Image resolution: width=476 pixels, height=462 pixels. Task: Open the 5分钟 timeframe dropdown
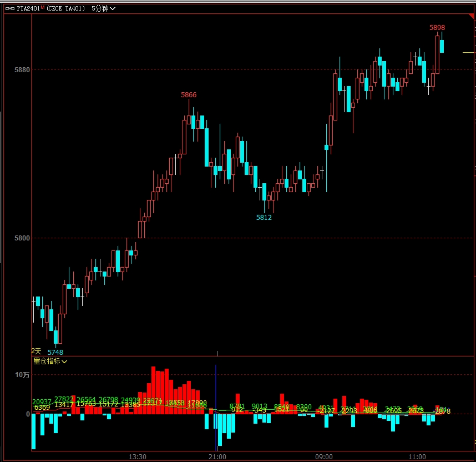(x=104, y=8)
